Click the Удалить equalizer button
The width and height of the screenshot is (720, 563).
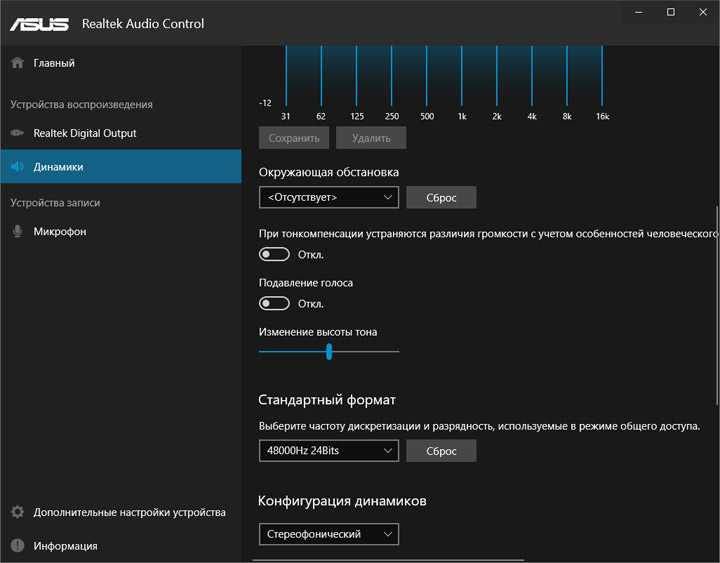[x=371, y=138]
